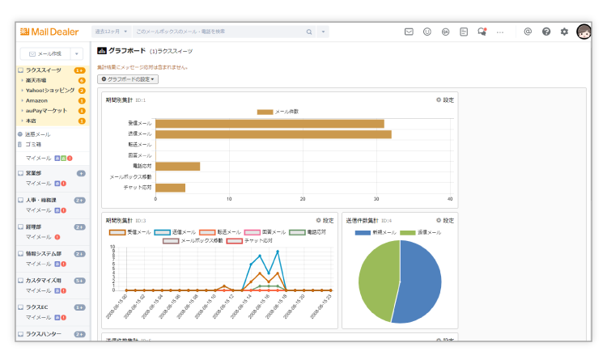Open the 本店 folder label
Screen dimensions: 607x364
31,121
